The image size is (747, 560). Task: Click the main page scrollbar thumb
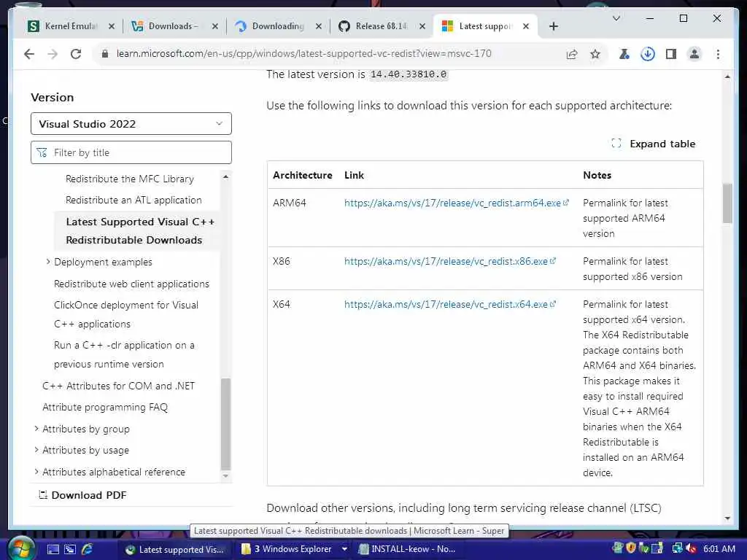pos(727,203)
